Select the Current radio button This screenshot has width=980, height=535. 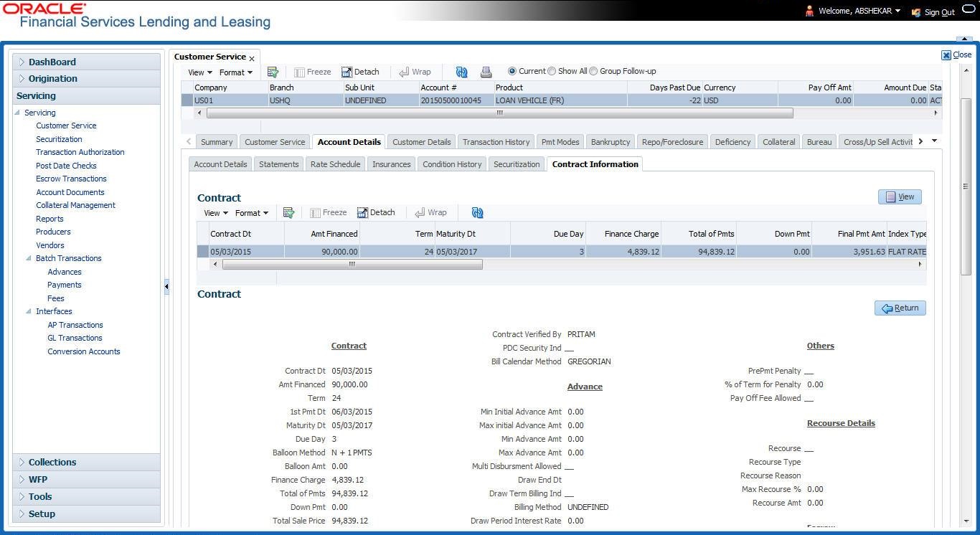(x=512, y=71)
